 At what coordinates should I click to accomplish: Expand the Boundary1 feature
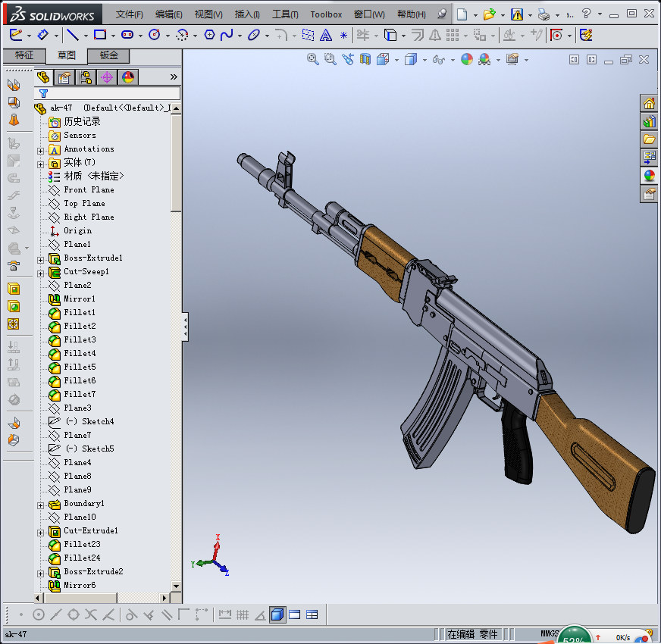click(x=40, y=505)
